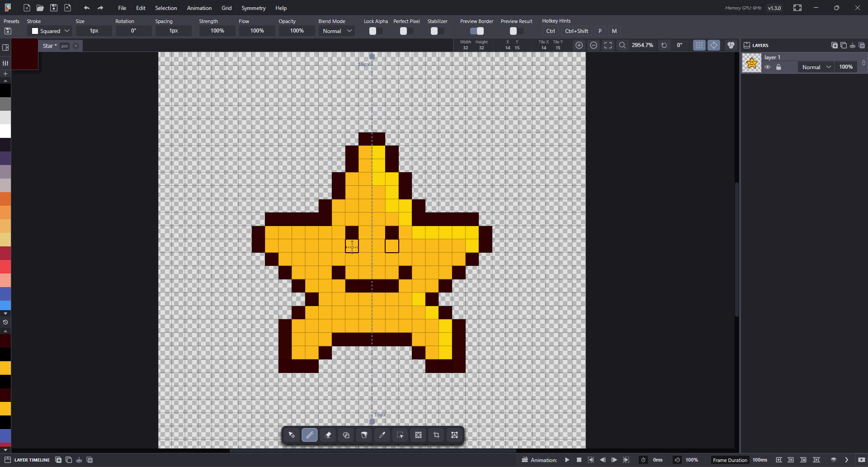868x467 pixels.
Task: Open the Symmetry menu
Action: pos(254,8)
